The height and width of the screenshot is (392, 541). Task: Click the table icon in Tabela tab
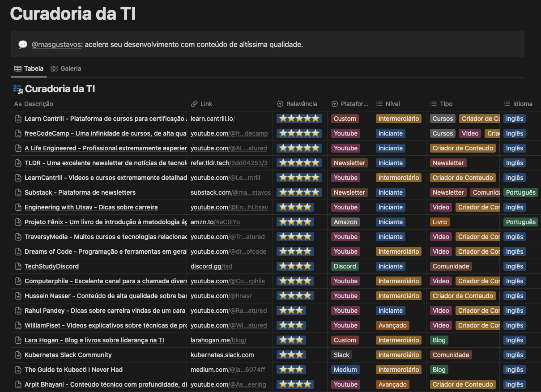18,68
